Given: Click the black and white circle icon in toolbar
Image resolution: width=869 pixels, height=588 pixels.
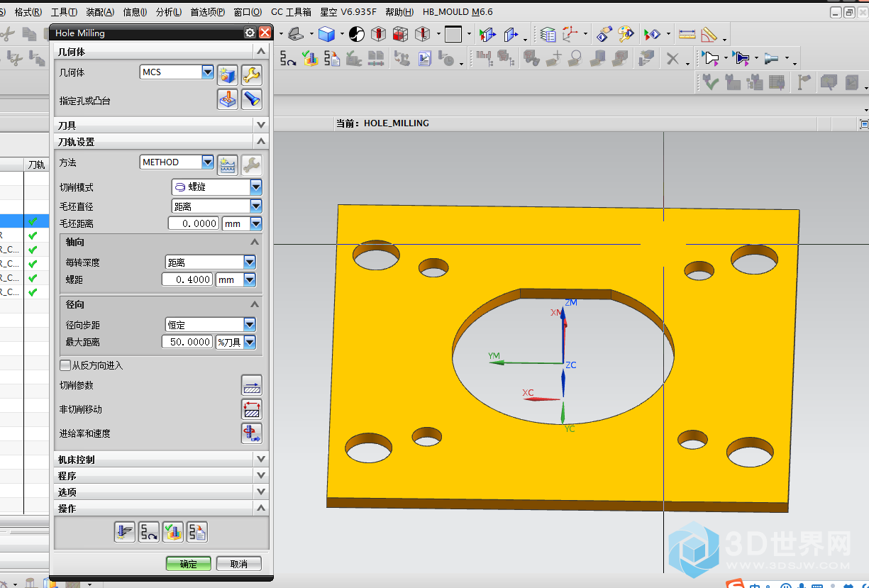Looking at the screenshot, I should click(357, 34).
